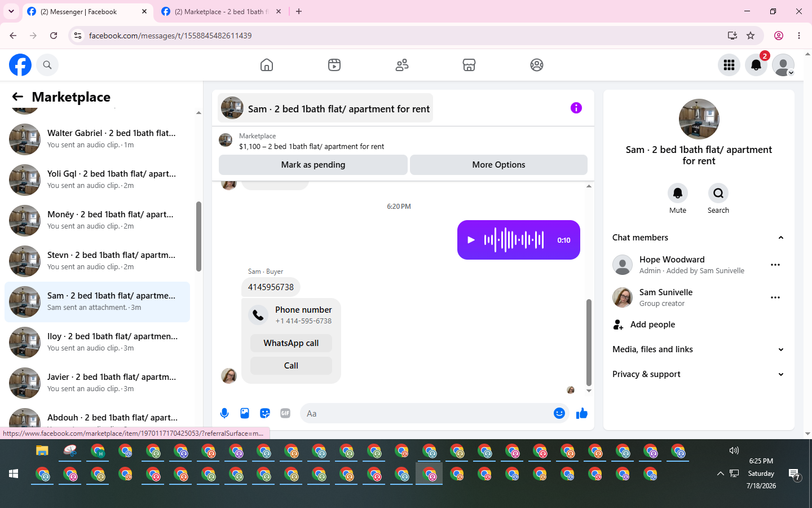The height and width of the screenshot is (508, 812).
Task: Choose a sticker icon in composer
Action: pyautogui.click(x=265, y=413)
